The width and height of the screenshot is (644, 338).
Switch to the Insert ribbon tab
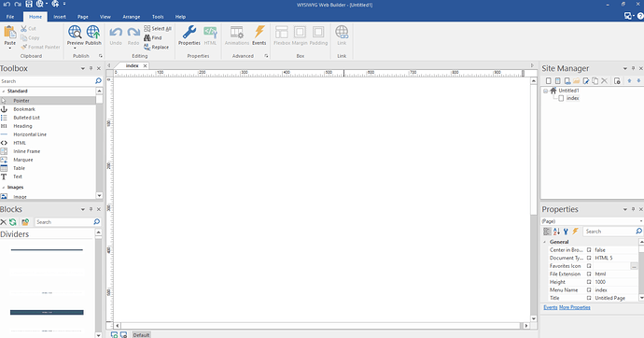click(x=60, y=17)
